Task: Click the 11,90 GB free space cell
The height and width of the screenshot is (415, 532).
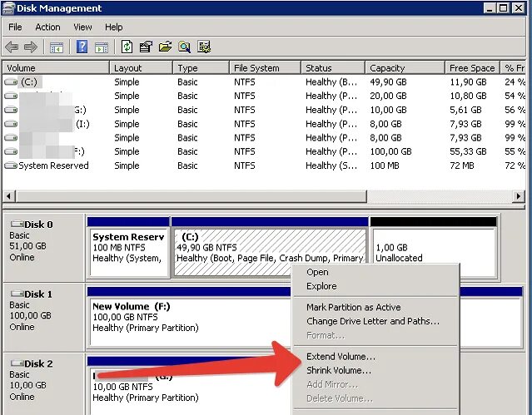Action: coord(468,82)
